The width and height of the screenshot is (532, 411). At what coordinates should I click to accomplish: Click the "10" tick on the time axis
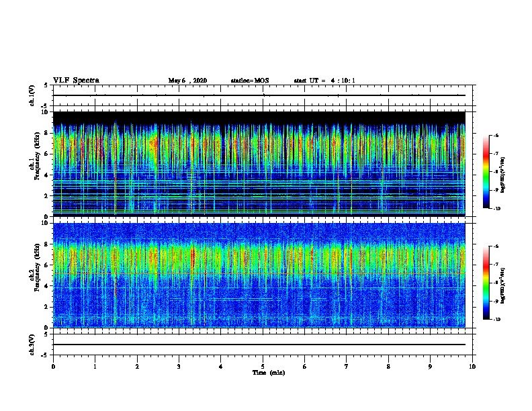[472, 367]
